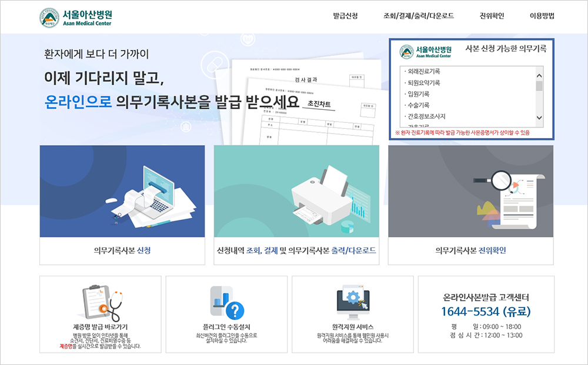Click the record list scroll down arrow

pos(539,118)
